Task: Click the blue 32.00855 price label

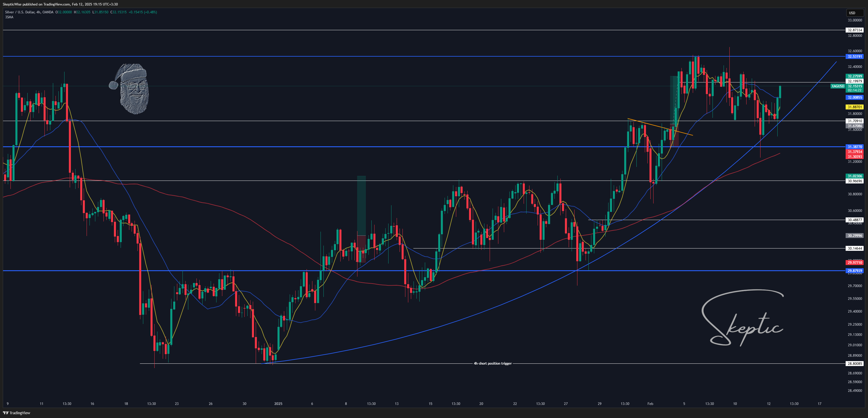Action: click(x=855, y=98)
